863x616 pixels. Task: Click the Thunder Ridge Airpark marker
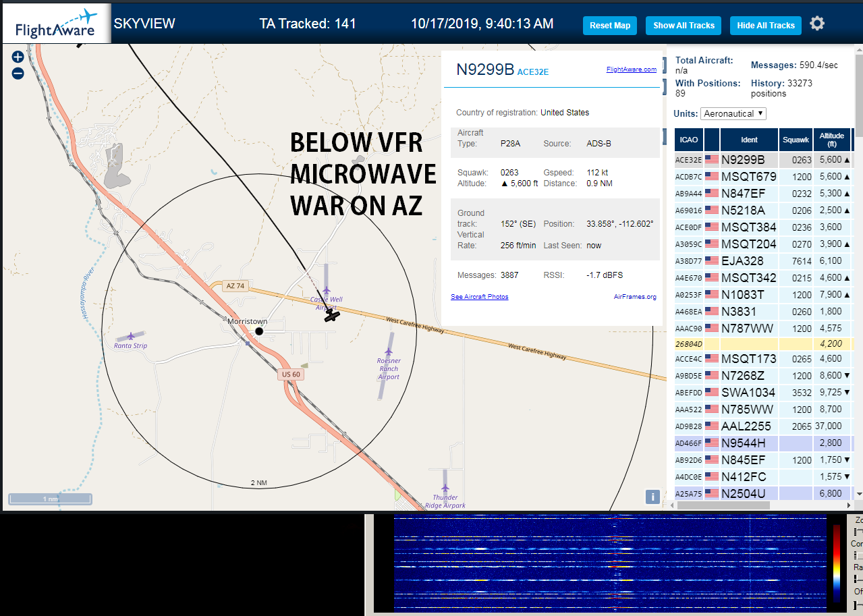coord(445,488)
